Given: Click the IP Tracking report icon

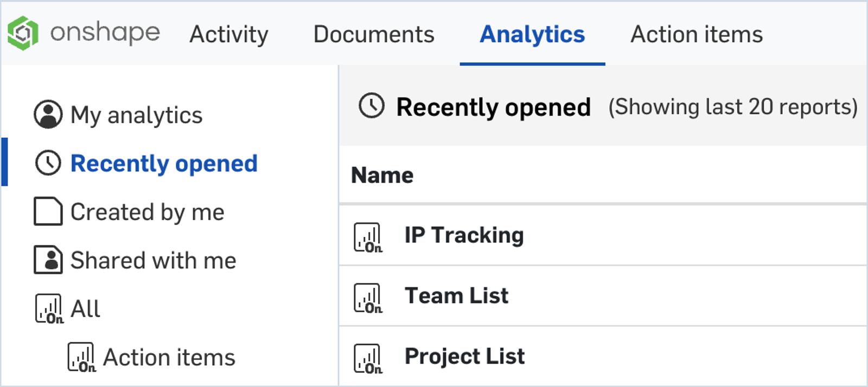Looking at the screenshot, I should click(368, 237).
